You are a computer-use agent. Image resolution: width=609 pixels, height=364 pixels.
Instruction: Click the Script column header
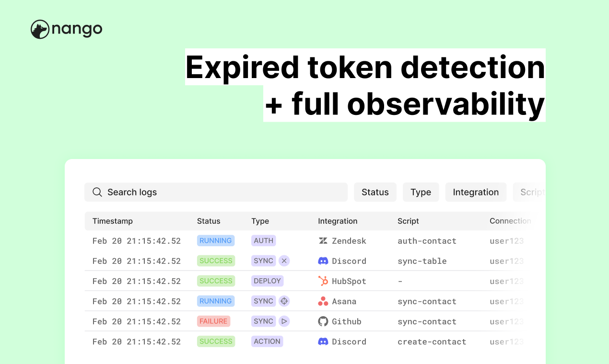point(408,221)
